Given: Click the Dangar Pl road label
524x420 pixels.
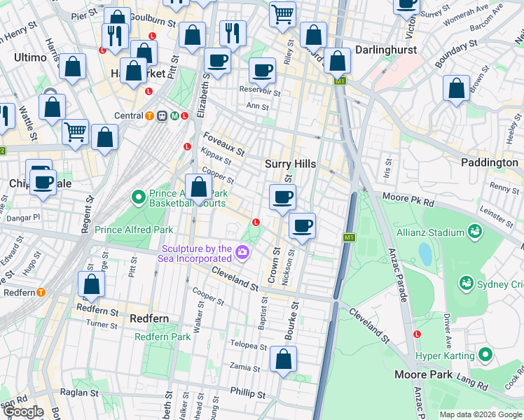Looking at the screenshot, I should [23, 218].
